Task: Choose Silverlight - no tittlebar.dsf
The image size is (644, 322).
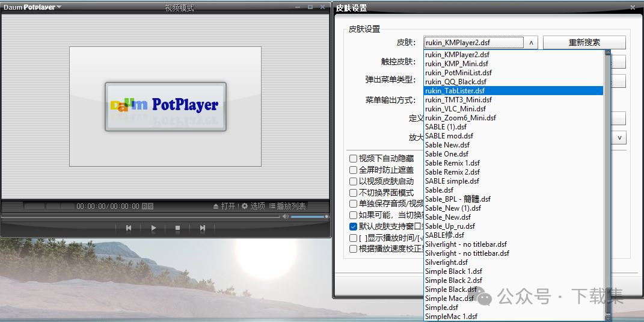Action: (x=514, y=253)
